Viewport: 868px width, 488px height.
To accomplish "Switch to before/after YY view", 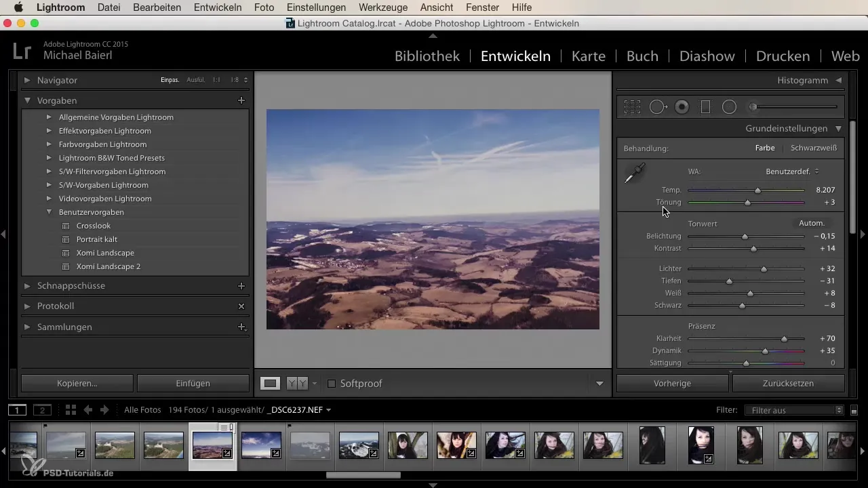I will pos(297,384).
